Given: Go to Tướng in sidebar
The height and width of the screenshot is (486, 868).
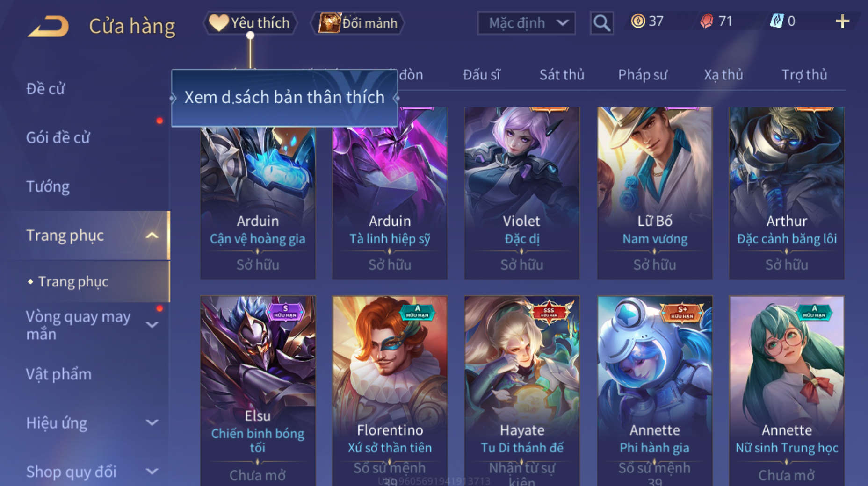Looking at the screenshot, I should point(48,186).
